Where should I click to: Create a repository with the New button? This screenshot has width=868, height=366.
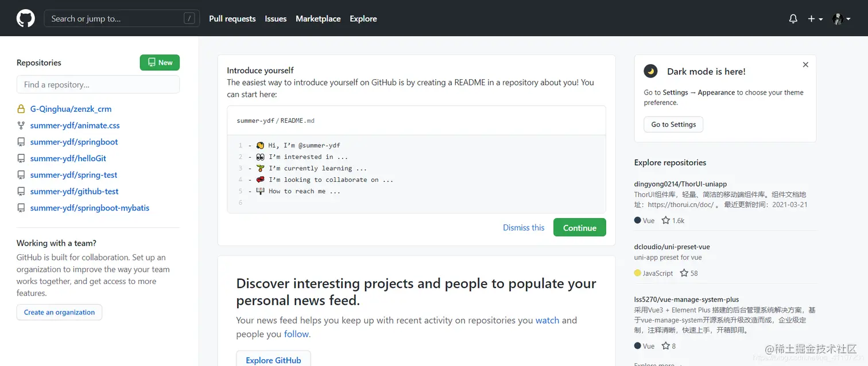160,63
